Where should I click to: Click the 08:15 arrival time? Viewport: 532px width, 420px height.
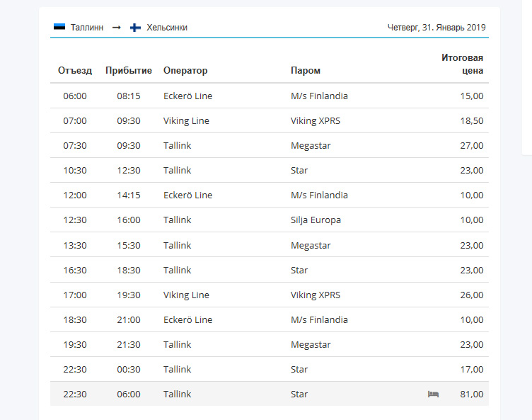[129, 96]
